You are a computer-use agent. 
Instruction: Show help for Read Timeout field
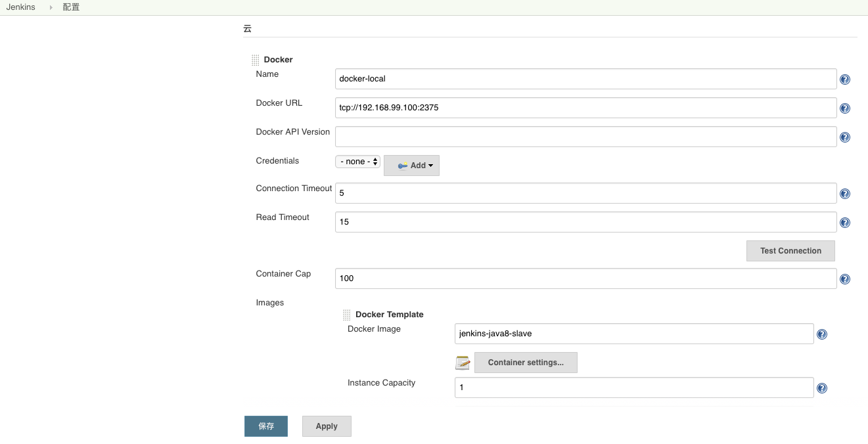[x=845, y=223]
